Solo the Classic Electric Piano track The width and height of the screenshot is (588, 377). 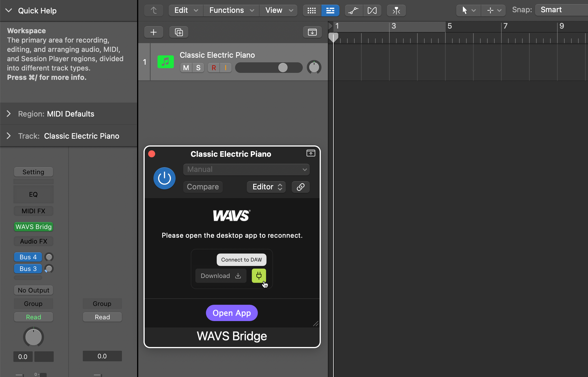pos(198,68)
